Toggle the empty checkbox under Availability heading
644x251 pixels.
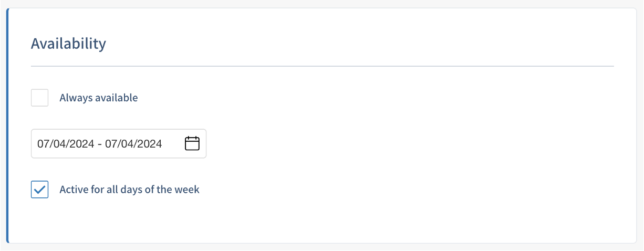click(40, 98)
